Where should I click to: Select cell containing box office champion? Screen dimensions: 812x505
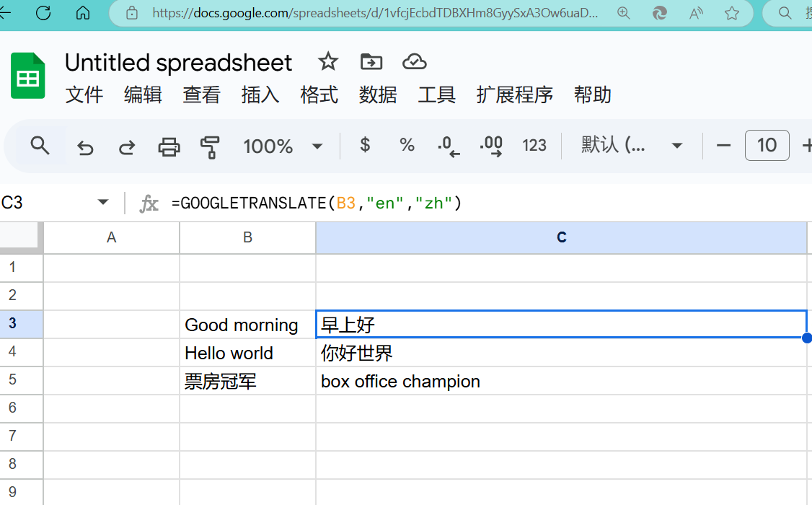[x=400, y=382]
